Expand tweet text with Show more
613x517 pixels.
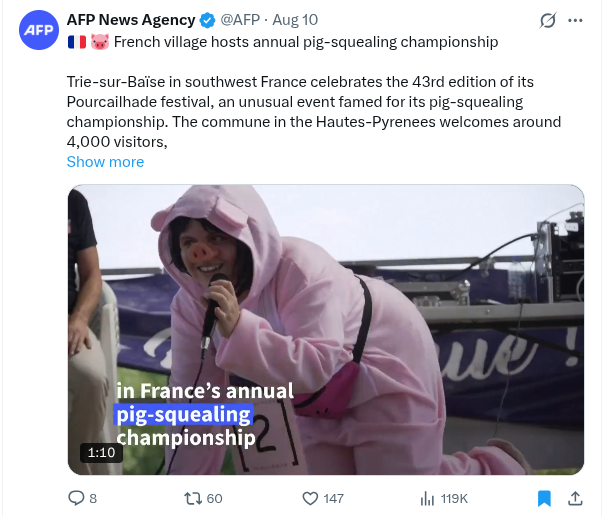point(105,162)
